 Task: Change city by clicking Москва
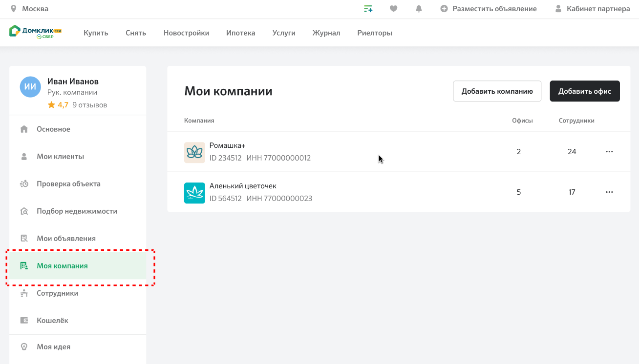tap(35, 9)
